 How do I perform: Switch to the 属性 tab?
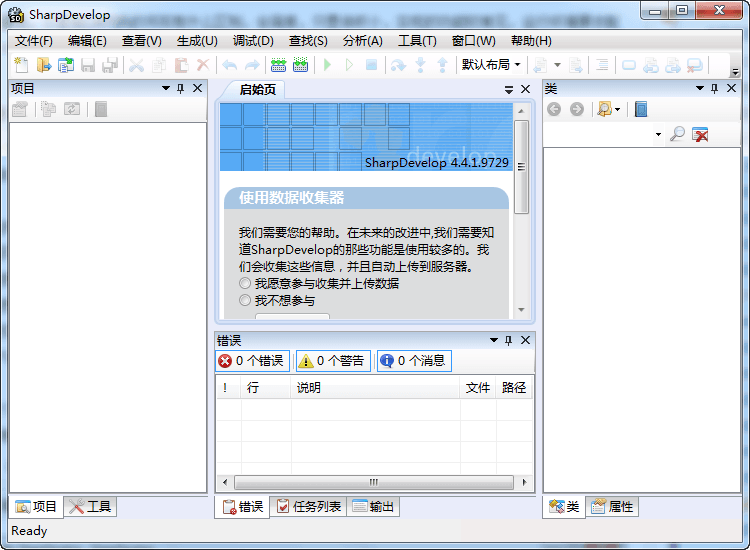(x=612, y=507)
